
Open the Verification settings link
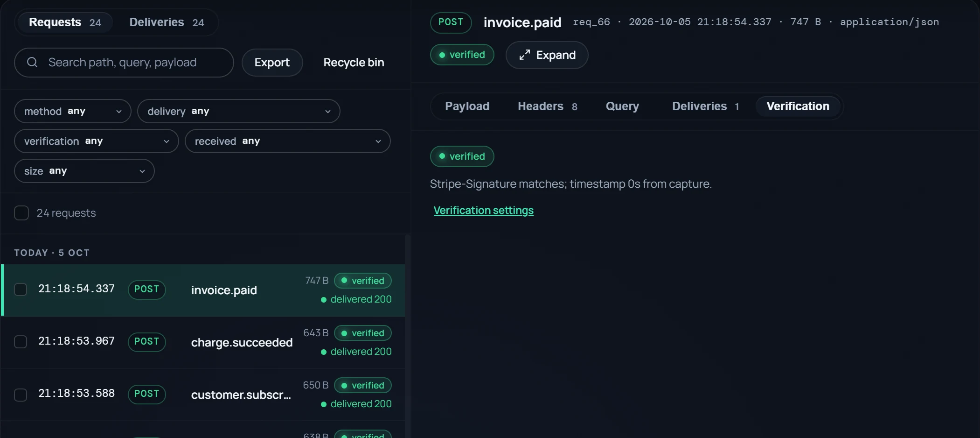tap(483, 211)
